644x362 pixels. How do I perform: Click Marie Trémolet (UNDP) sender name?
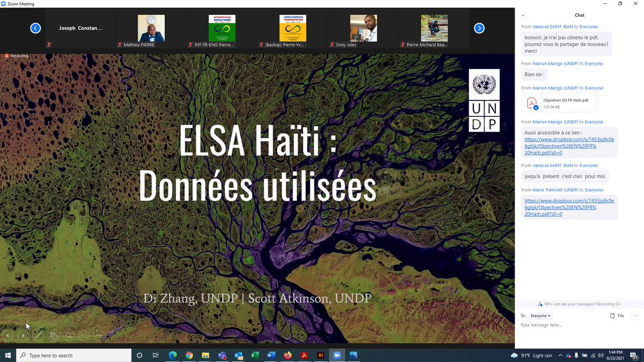(555, 190)
